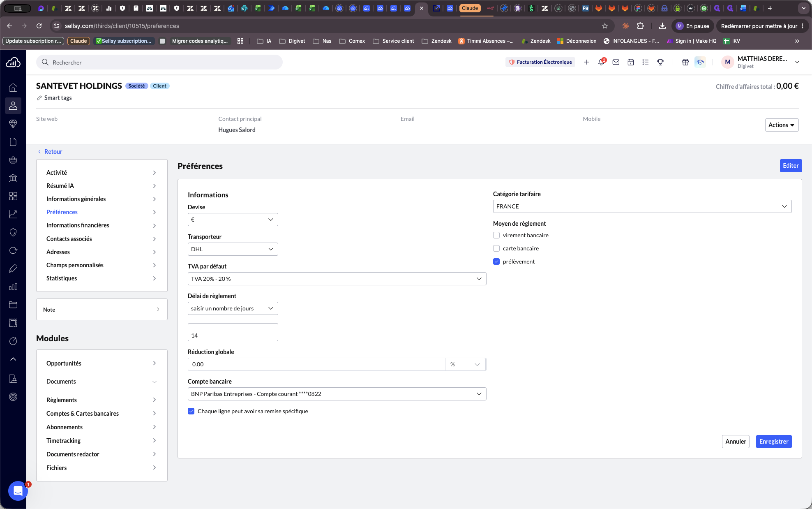Open the gift icon in header
The height and width of the screenshot is (509, 812).
point(685,62)
